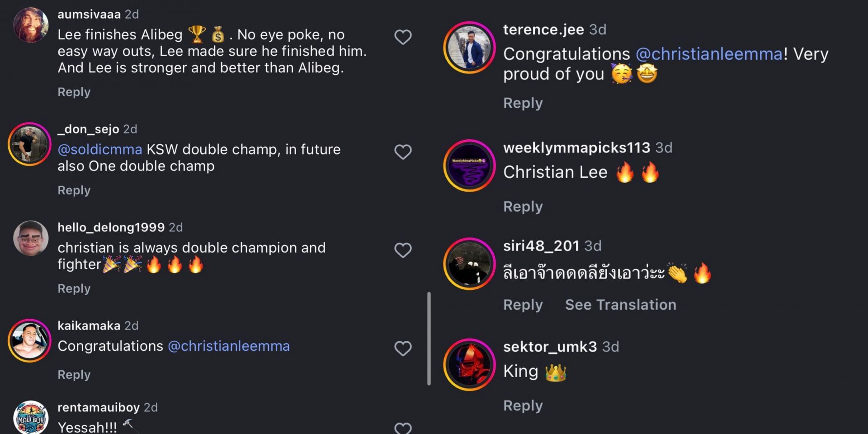This screenshot has height=434, width=868.
Task: Open siri48_201's profile via username
Action: tap(541, 245)
